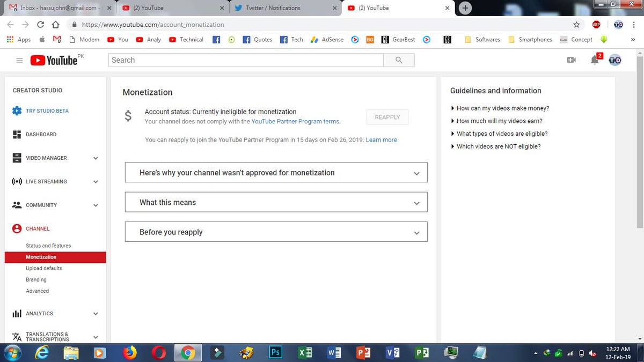Screen dimensions: 644x362
Task: Click the TRY STUDIO BETA gear icon
Action: click(17, 111)
